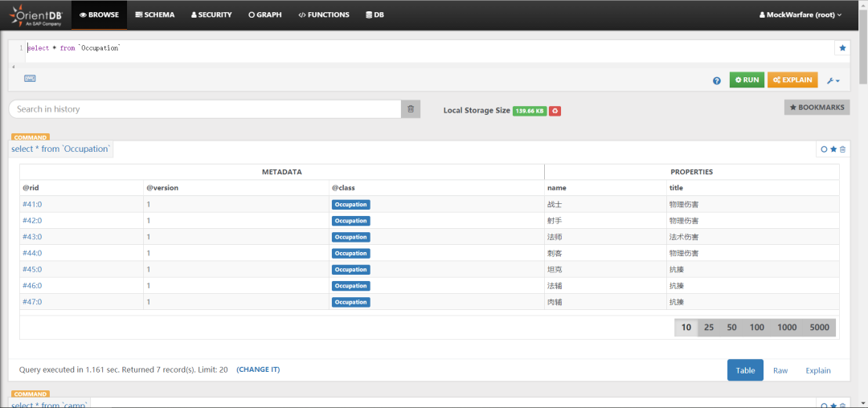The image size is (868, 408).
Task: Click the EXPLAIN button
Action: point(792,80)
